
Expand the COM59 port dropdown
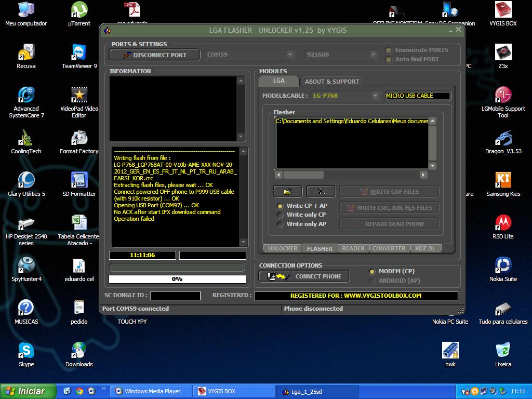point(290,55)
